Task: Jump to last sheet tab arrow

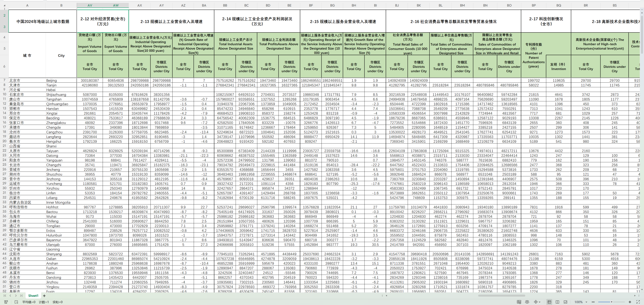Action: point(21,296)
